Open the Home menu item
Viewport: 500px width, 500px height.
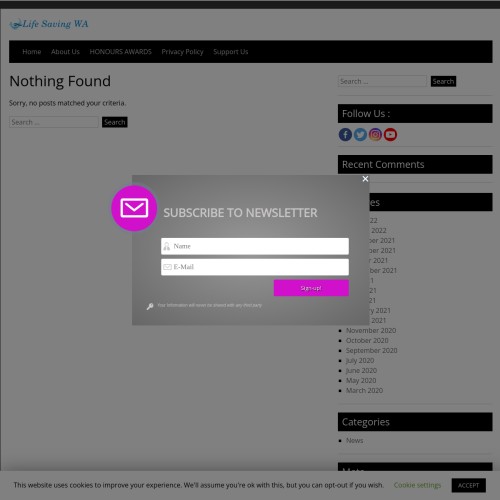tap(32, 52)
